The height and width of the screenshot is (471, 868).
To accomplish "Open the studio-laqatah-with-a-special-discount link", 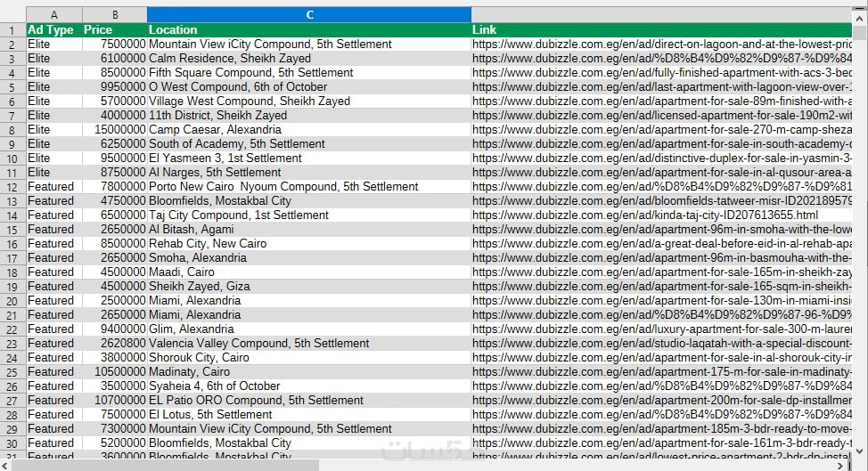I will pos(661,344).
